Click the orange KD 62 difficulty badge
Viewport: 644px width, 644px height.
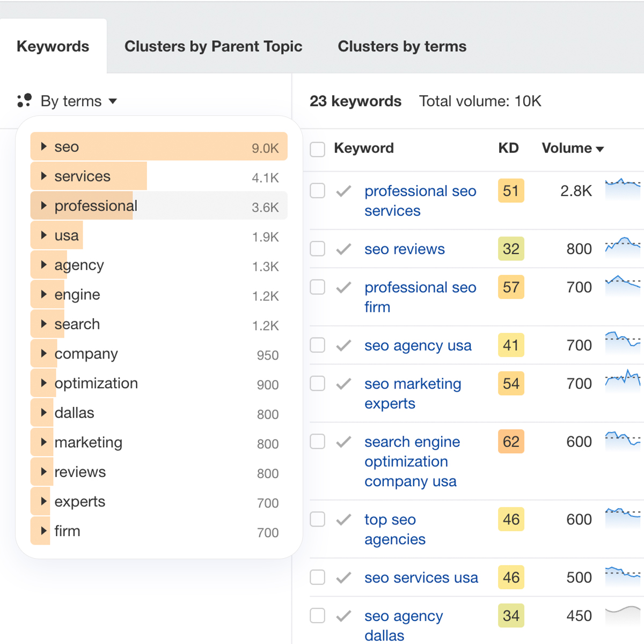(511, 442)
